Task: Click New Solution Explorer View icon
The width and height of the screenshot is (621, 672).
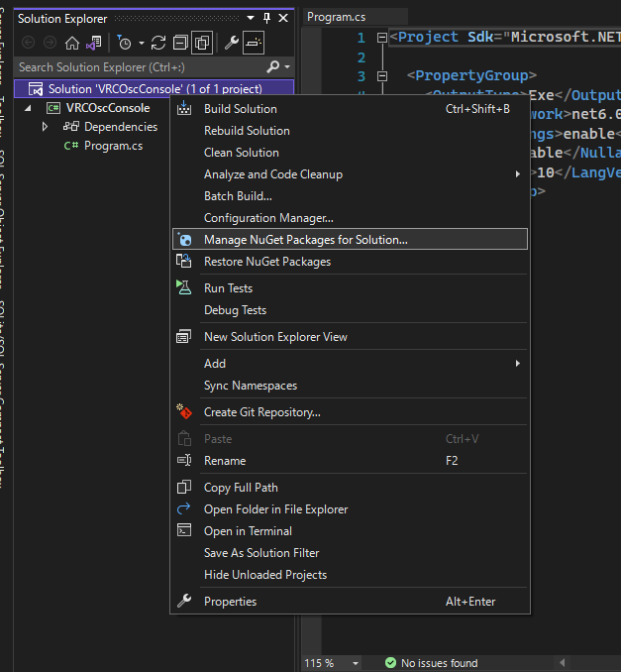Action: (184, 337)
